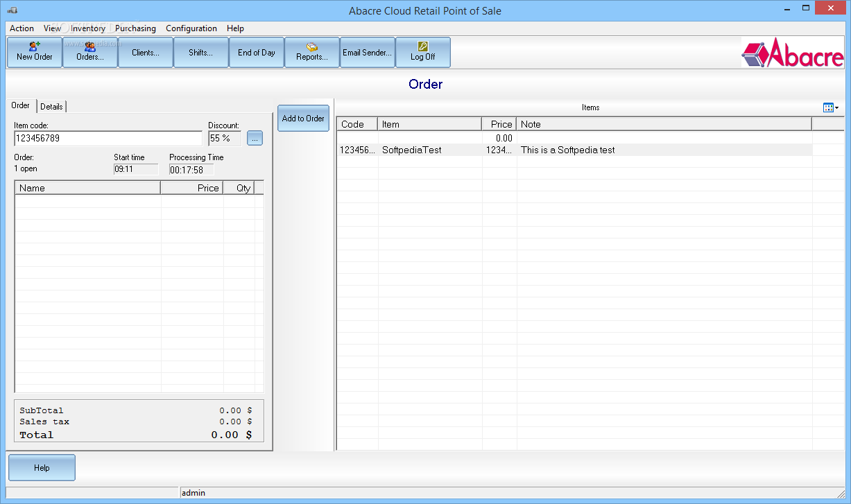Screen dimensions: 851x504
Task: Click the app icon in the title bar
Action: [12, 10]
